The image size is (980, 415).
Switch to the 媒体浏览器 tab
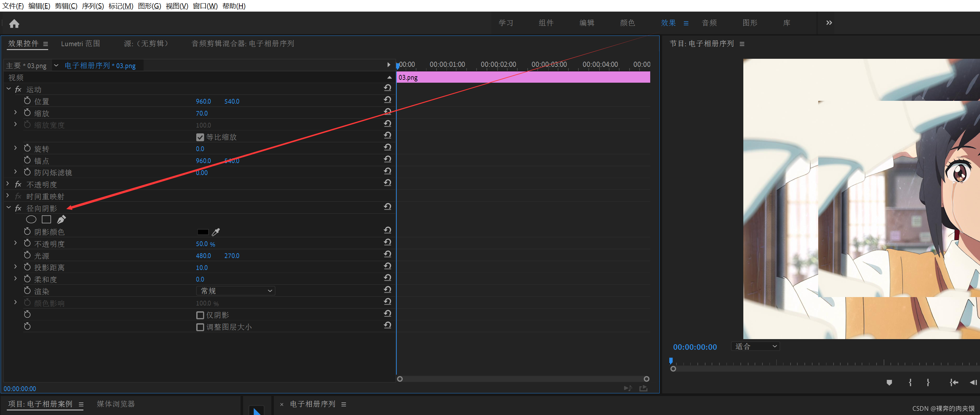[116, 404]
